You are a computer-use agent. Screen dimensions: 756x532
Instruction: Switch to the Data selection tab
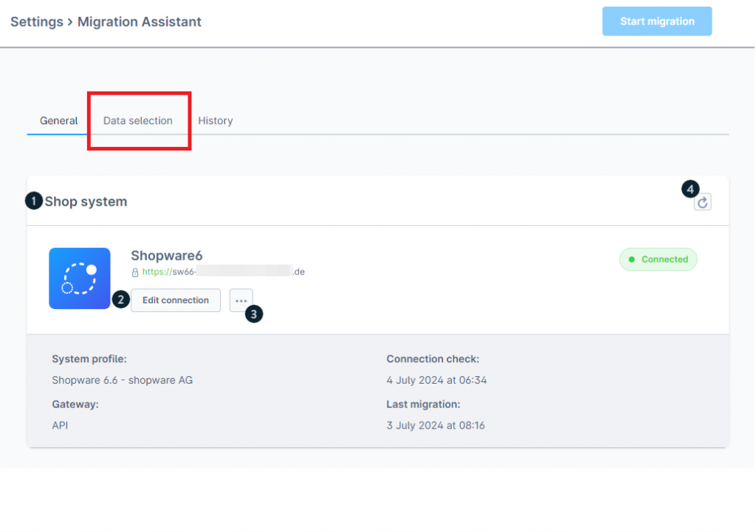(138, 120)
